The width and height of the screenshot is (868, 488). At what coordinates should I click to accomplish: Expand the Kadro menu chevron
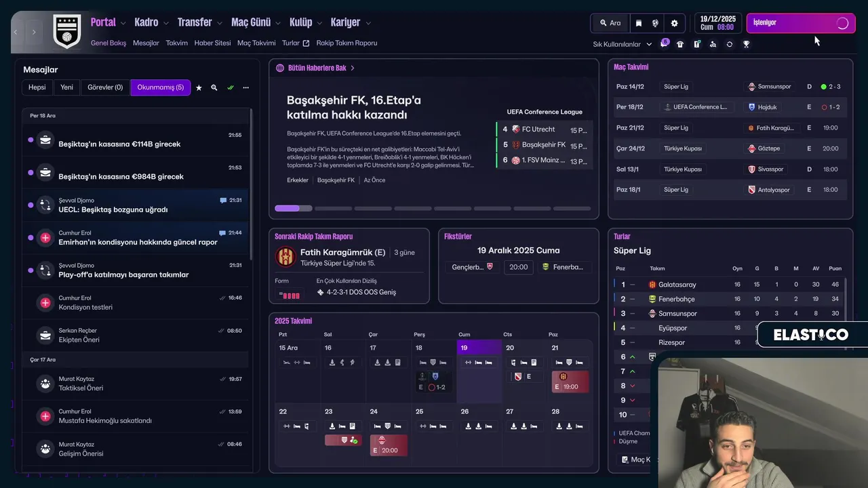pyautogui.click(x=166, y=23)
